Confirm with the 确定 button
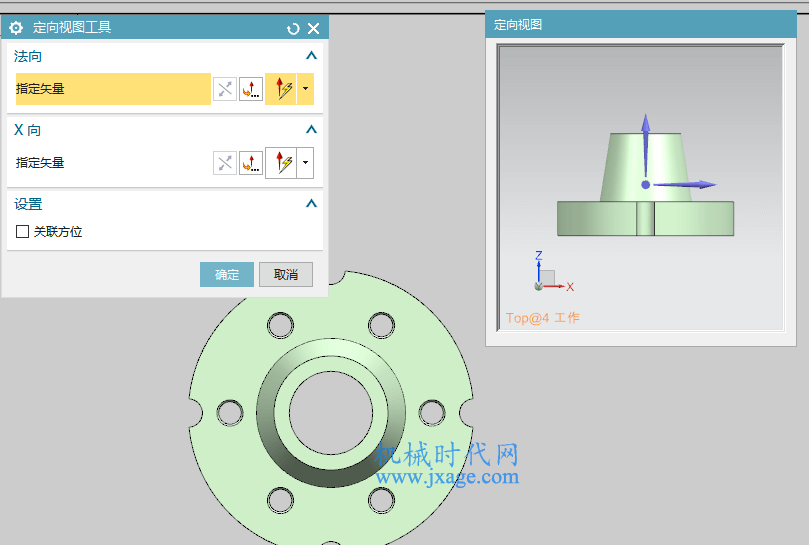Screen dimensions: 809x545 pos(227,275)
